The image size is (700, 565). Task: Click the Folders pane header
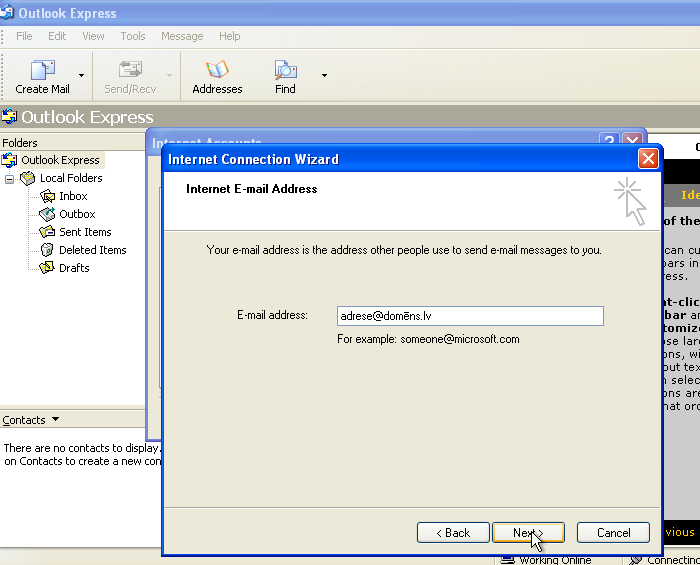click(72, 143)
